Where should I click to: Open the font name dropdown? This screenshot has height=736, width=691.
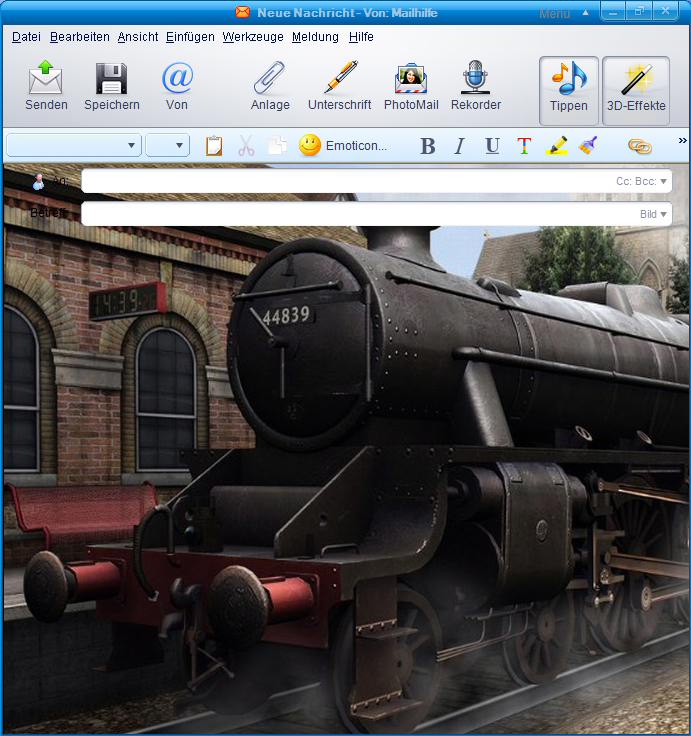point(74,146)
